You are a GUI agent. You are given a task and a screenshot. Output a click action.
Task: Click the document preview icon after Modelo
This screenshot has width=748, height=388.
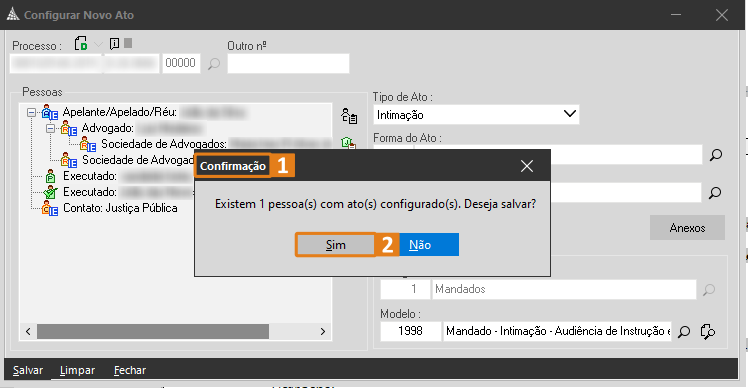pos(707,332)
